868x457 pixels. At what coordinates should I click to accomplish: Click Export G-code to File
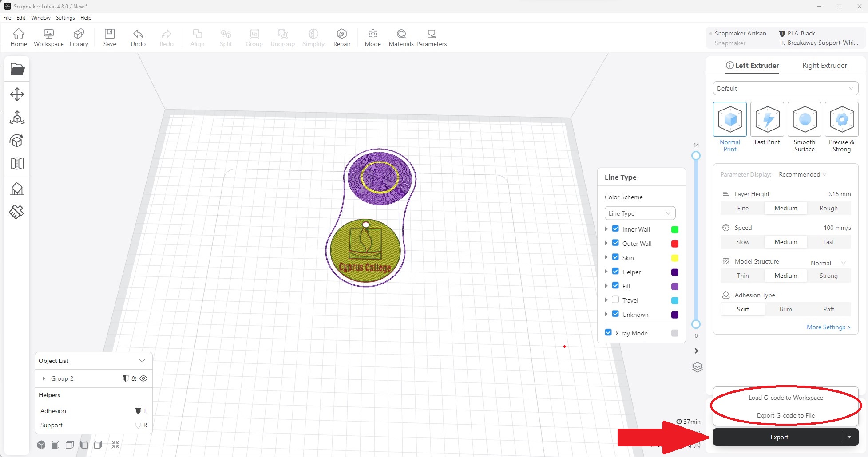(785, 415)
